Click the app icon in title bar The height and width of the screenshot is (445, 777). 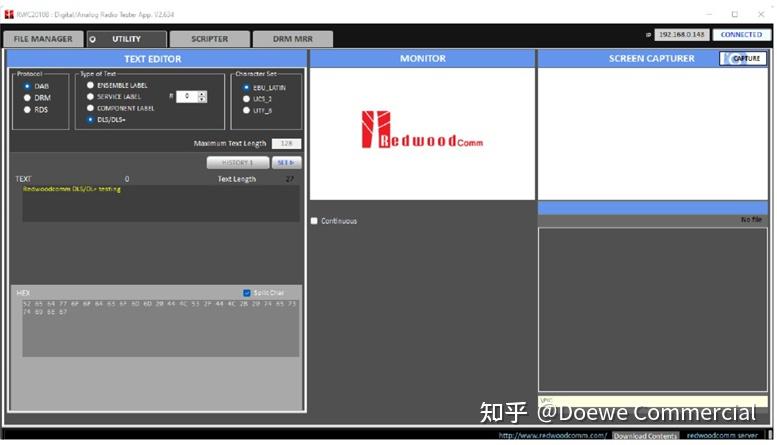(x=9, y=14)
